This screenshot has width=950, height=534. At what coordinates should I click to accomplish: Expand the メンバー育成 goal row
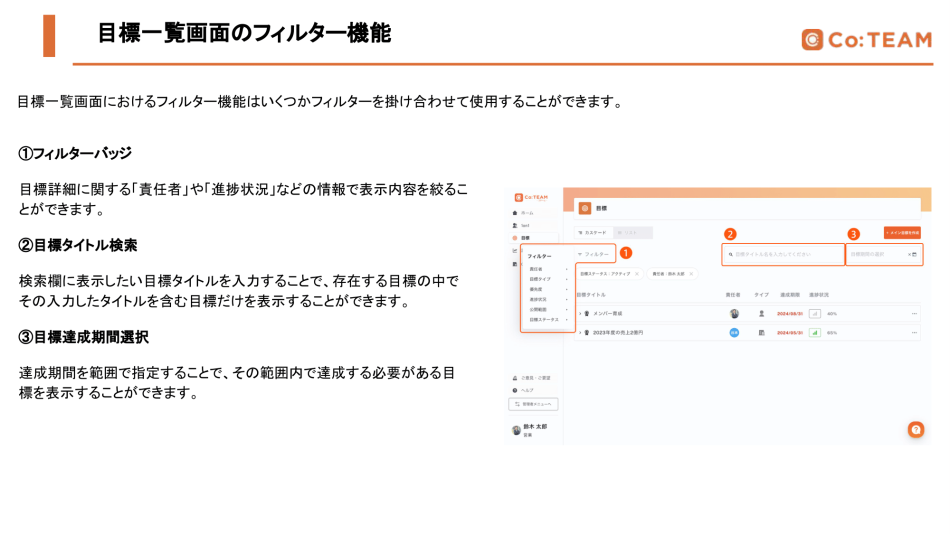[580, 314]
